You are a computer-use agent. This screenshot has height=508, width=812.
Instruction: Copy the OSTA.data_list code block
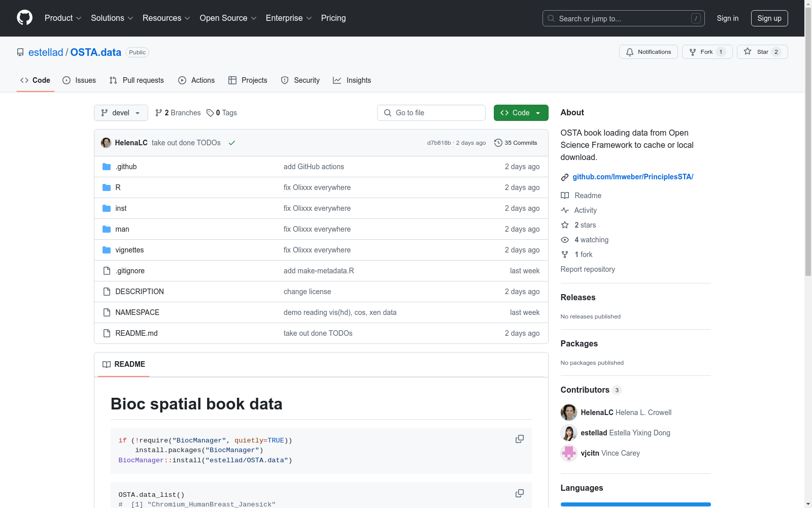520,493
